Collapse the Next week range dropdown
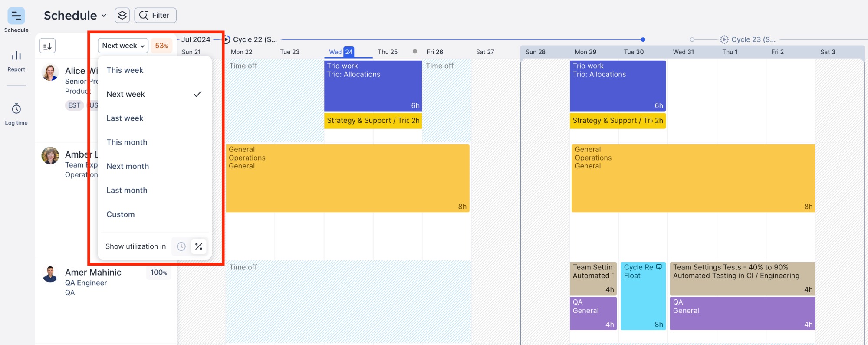Screen dimensions: 868x345 123,46
